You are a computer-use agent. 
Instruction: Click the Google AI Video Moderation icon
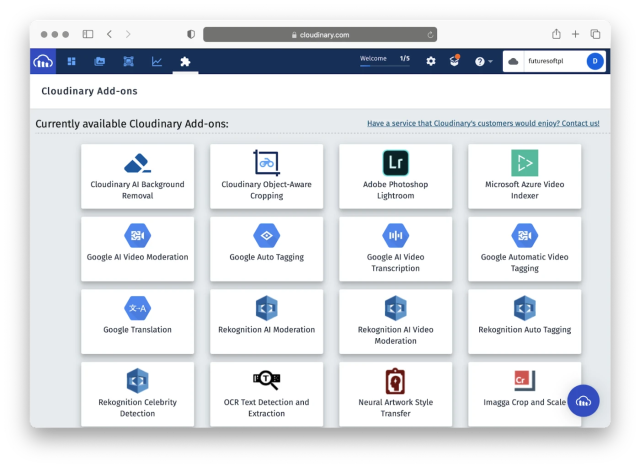point(138,236)
